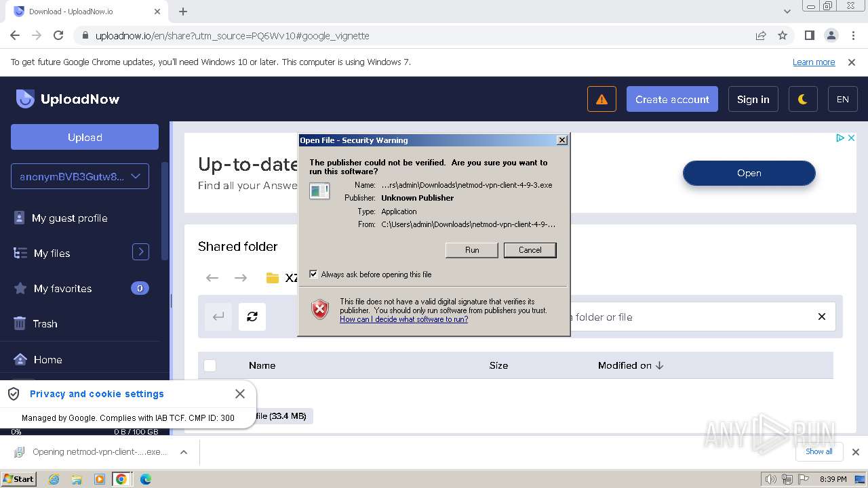
Task: Open My favorites
Action: tap(62, 289)
